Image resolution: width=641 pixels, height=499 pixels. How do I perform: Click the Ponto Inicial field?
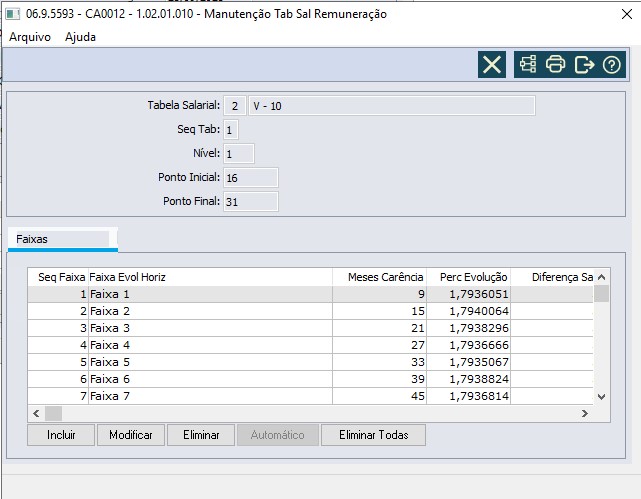251,178
